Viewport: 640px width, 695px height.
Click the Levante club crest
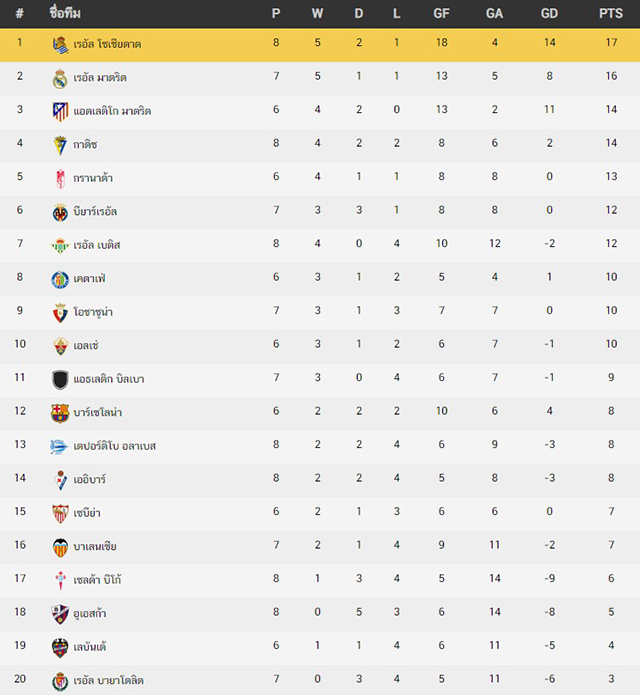[60, 647]
